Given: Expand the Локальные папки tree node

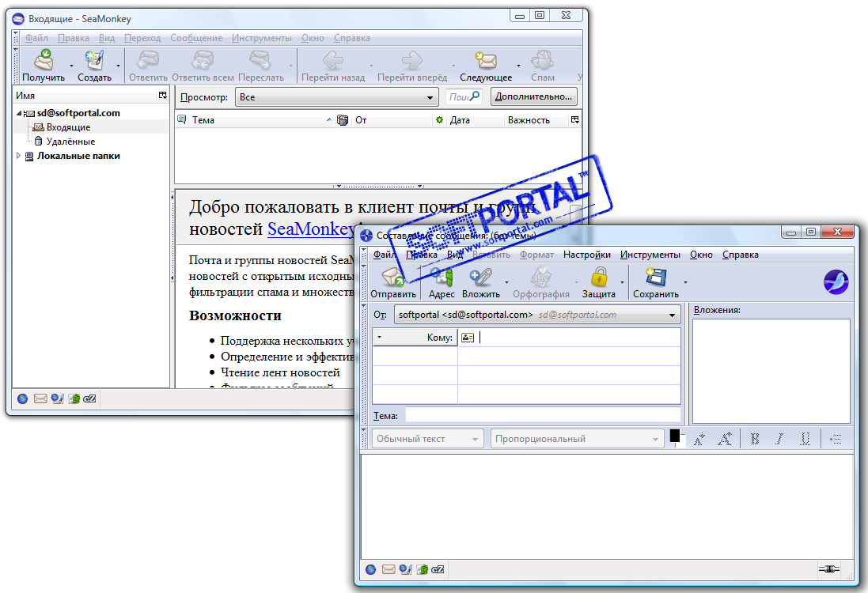Looking at the screenshot, I should [18, 156].
